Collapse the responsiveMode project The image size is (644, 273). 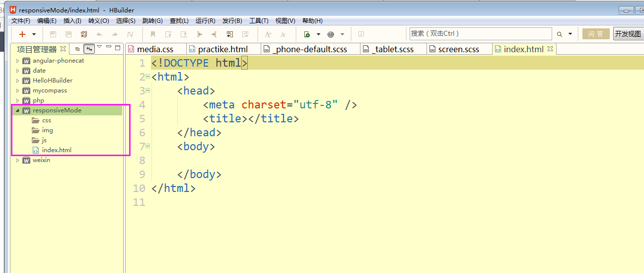click(x=18, y=110)
